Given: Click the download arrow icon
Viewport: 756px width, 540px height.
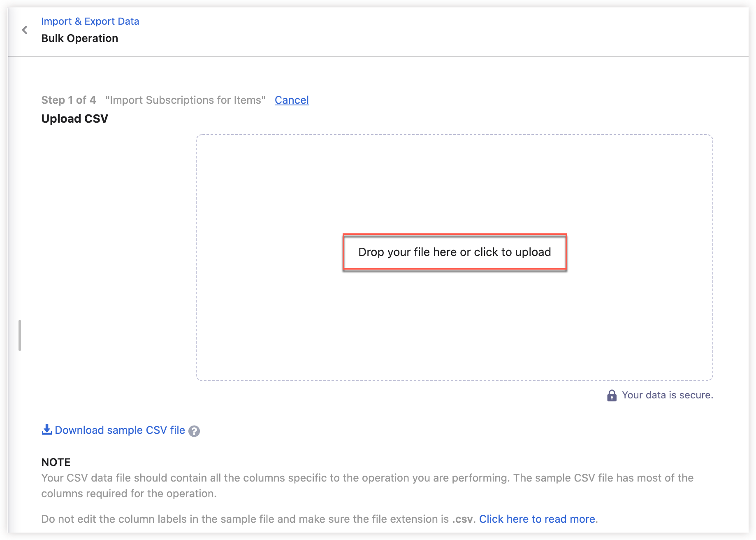Looking at the screenshot, I should pyautogui.click(x=46, y=430).
